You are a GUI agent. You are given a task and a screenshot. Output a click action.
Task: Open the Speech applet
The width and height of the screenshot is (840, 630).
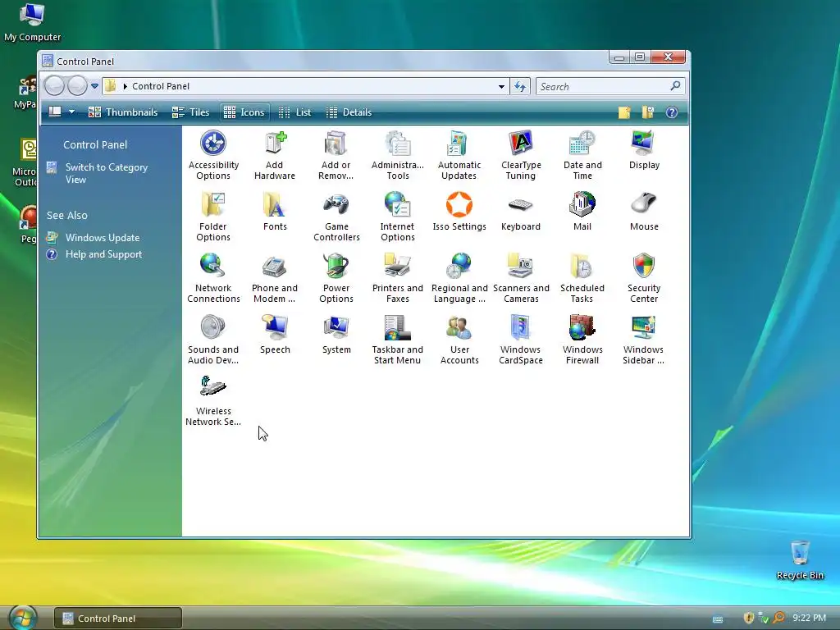275,336
